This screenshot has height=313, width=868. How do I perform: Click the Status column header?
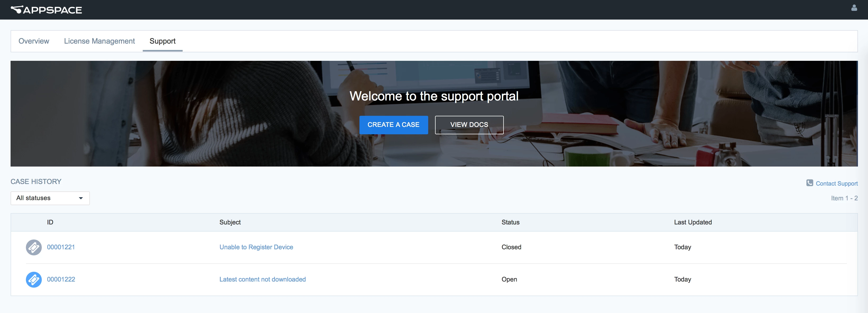coord(510,222)
